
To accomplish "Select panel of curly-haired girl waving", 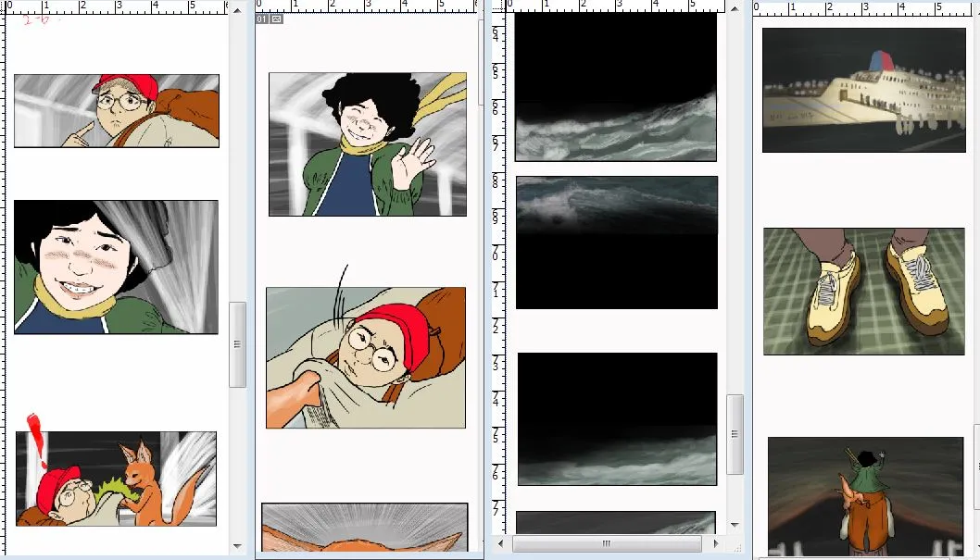I will click(368, 144).
